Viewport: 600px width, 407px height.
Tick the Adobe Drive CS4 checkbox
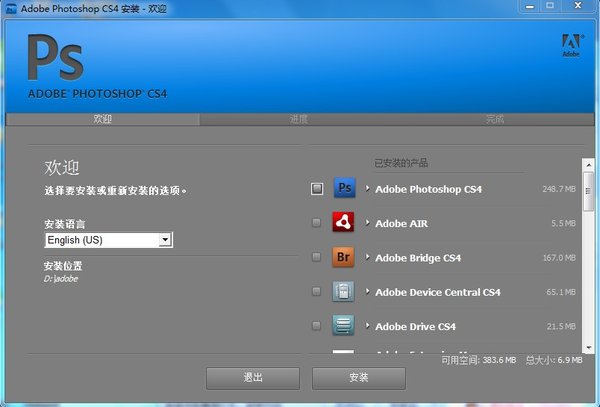tap(316, 326)
